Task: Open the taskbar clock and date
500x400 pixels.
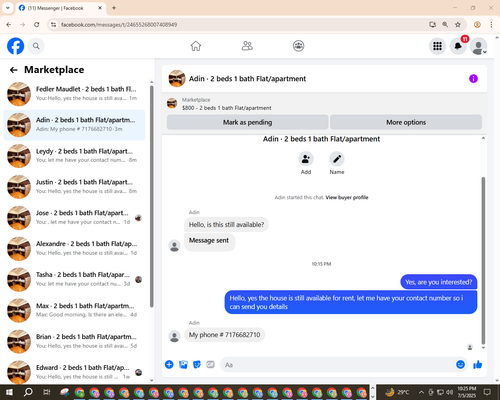Action: [x=467, y=392]
